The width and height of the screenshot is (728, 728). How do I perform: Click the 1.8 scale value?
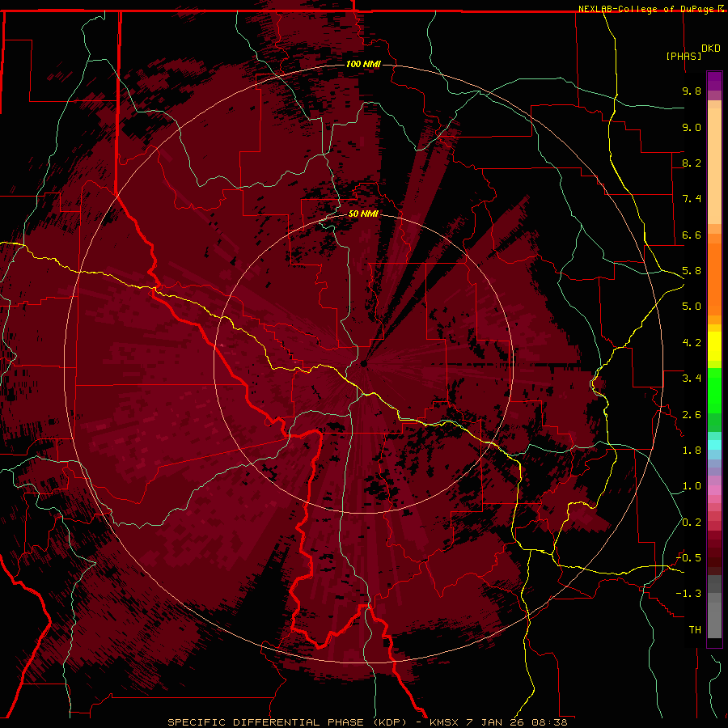[692, 451]
